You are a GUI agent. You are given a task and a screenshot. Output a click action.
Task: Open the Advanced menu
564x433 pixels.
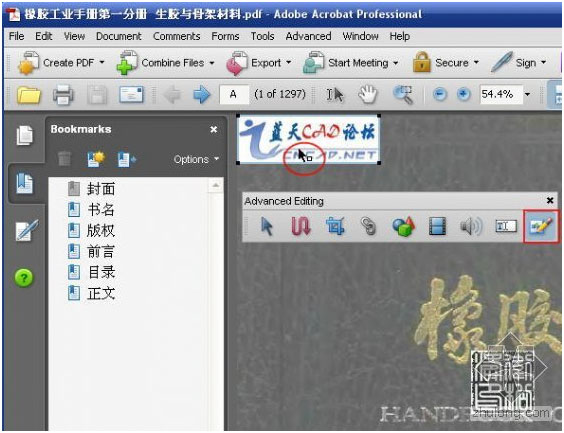tap(308, 36)
